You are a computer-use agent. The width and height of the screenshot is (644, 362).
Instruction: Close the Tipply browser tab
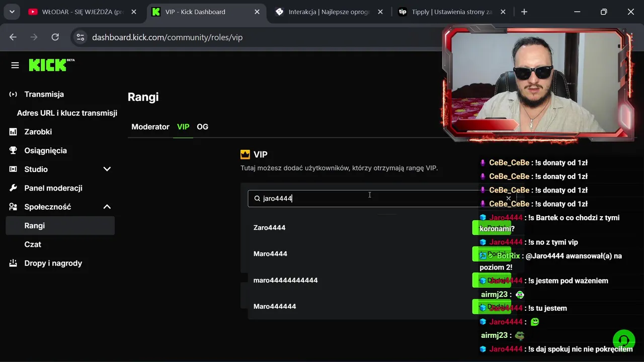pos(503,12)
